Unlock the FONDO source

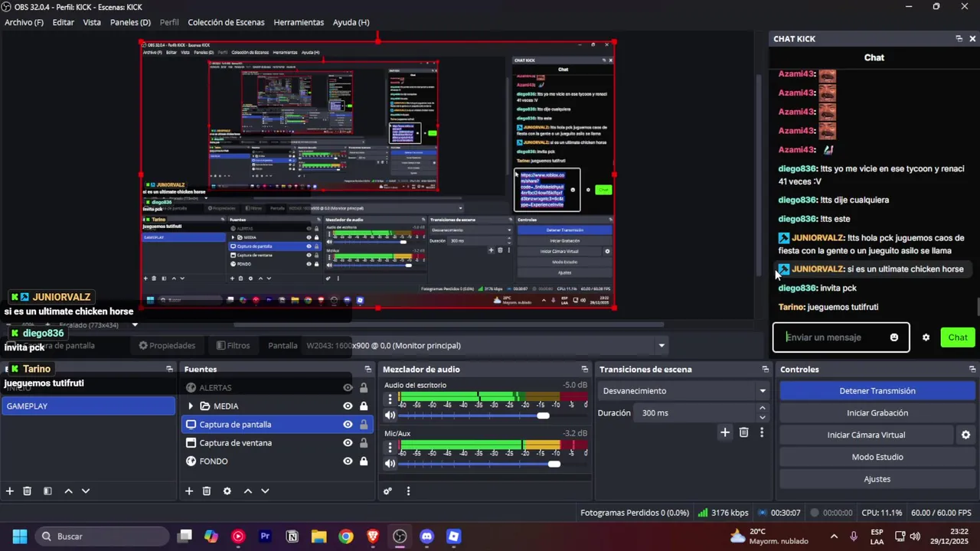click(x=364, y=461)
